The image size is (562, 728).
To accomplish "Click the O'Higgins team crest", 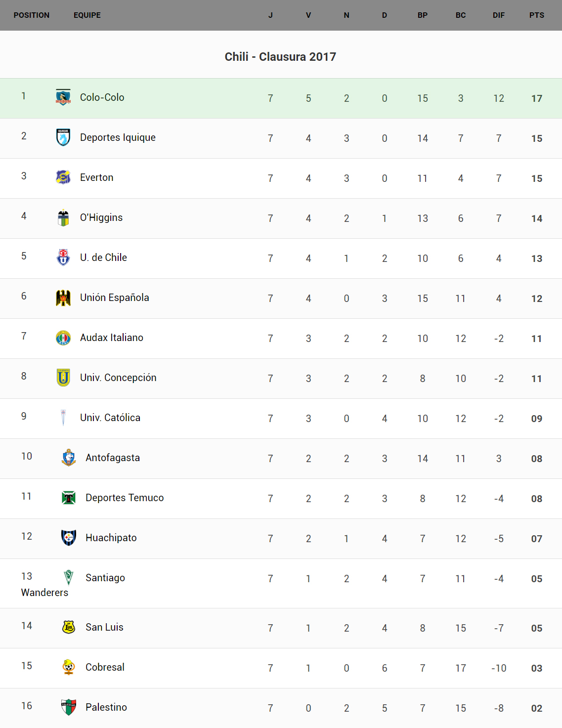I will [63, 217].
